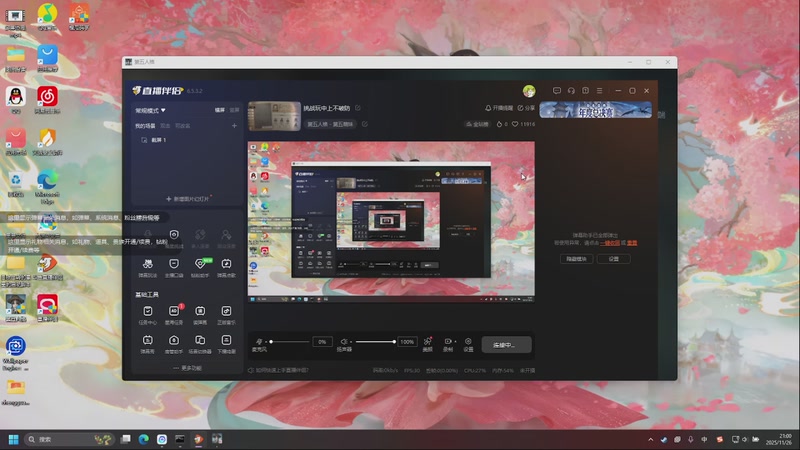The height and width of the screenshot is (450, 800).
Task: Click the add image/slideshow source button
Action: click(187, 198)
